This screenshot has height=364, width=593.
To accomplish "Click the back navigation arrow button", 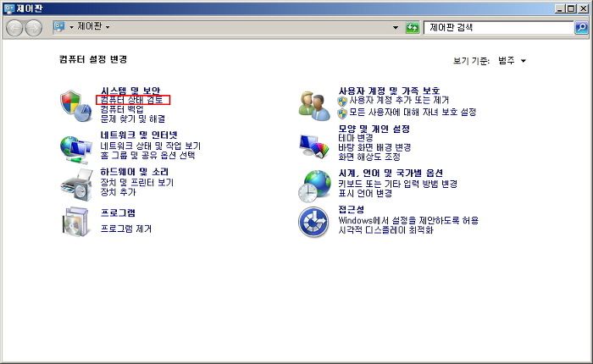I will click(14, 28).
